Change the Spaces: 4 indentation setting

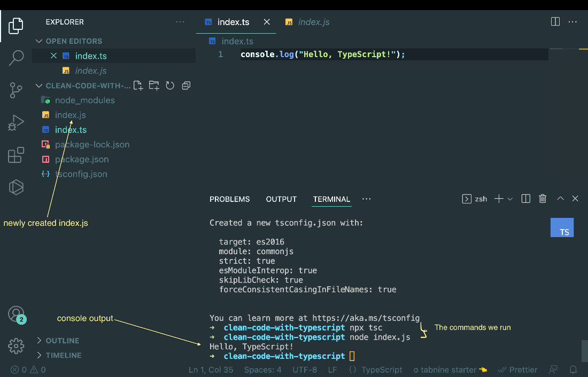[x=262, y=370]
